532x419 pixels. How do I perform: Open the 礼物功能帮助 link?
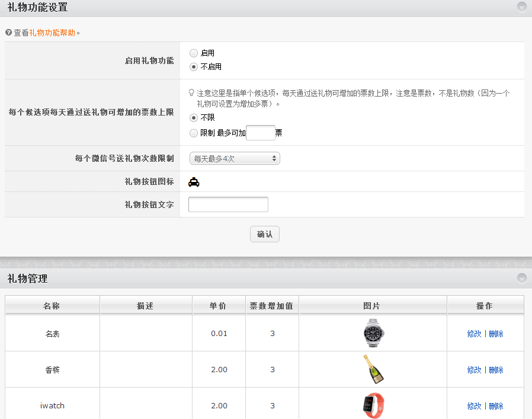click(x=52, y=33)
